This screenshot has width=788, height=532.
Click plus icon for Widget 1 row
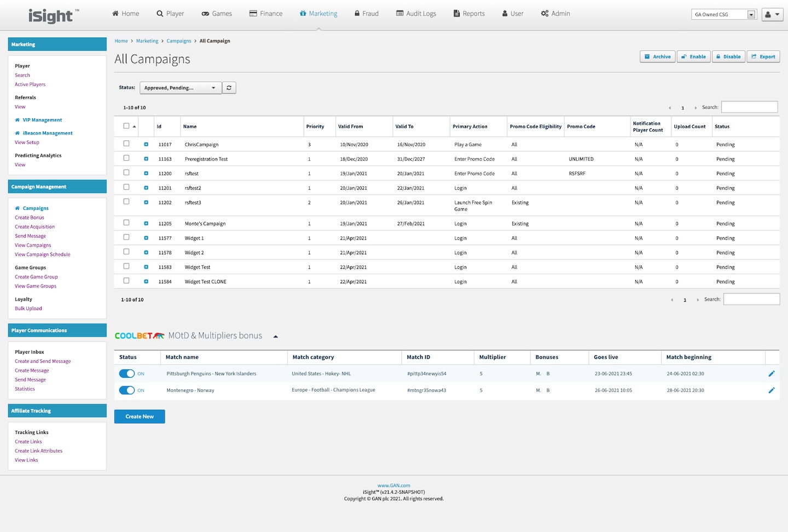146,238
